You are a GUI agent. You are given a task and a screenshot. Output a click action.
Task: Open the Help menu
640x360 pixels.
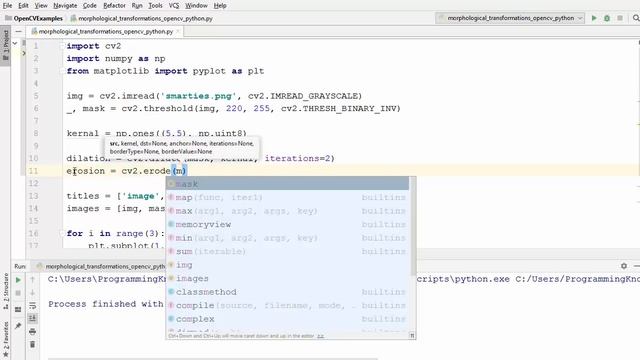220,6
